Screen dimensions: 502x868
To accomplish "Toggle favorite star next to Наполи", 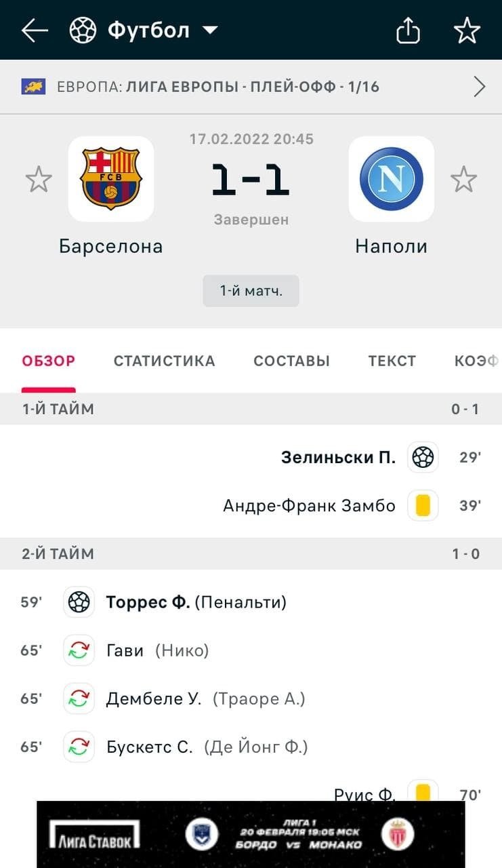I will coord(464,180).
